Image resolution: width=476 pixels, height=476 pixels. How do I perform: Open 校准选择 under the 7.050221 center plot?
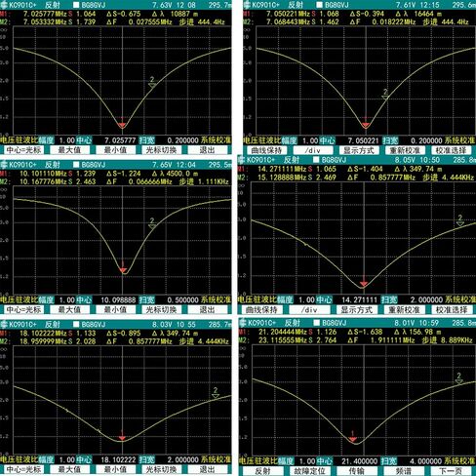451,150
